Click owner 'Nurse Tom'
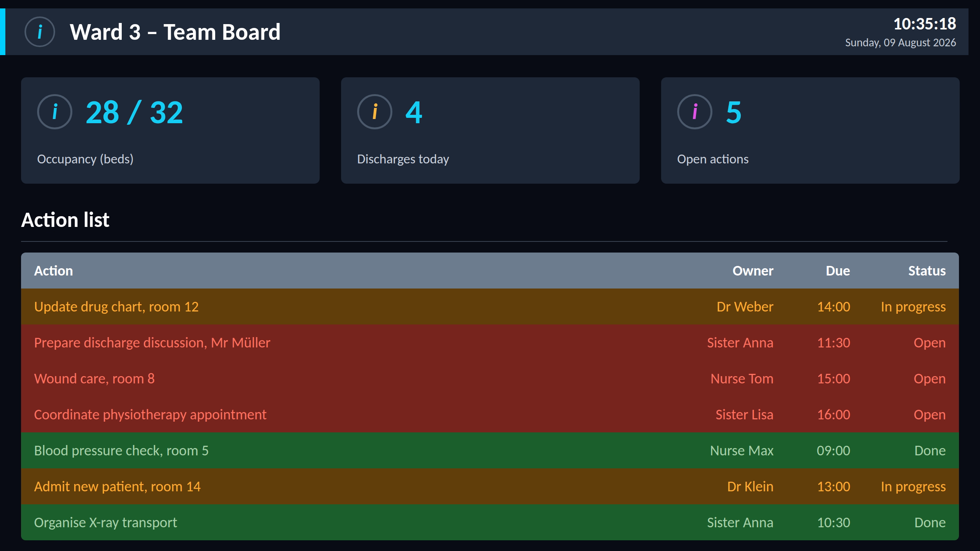 point(742,379)
